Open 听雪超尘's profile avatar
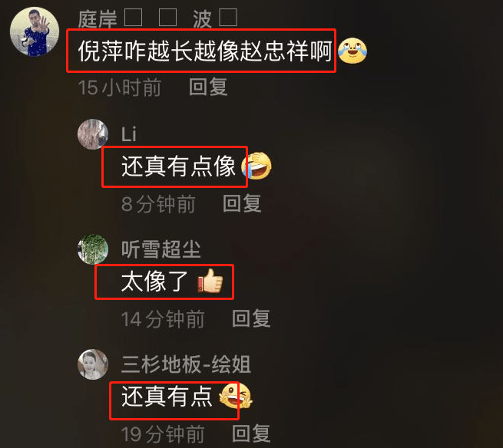Screen dimensions: 503x448 (93, 249)
